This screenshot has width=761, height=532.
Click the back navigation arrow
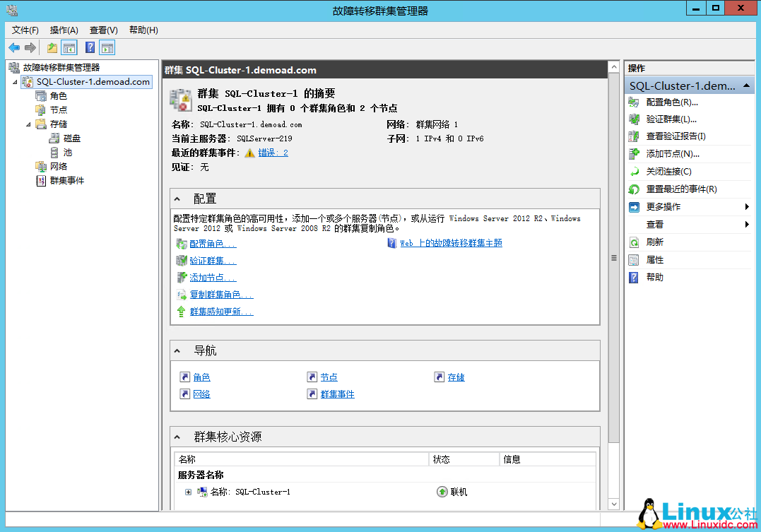coord(14,47)
